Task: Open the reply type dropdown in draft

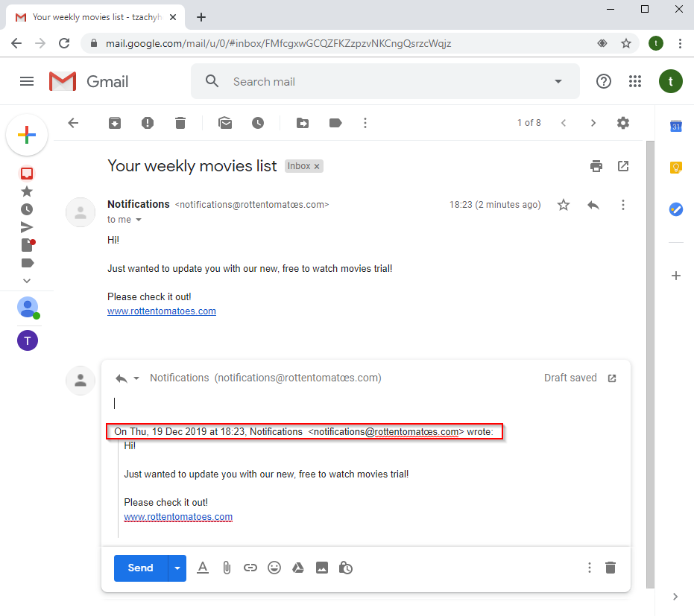Action: point(136,378)
